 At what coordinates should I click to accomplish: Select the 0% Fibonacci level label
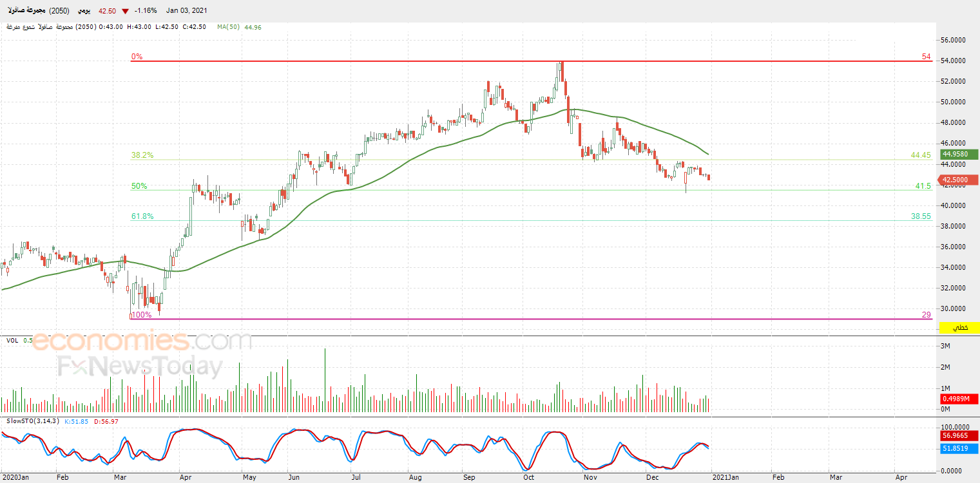coord(137,57)
